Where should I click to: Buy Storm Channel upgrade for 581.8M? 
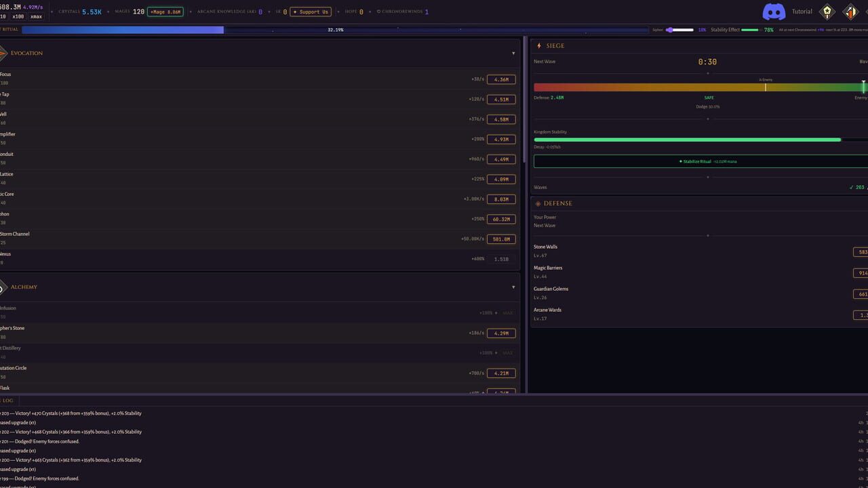point(501,239)
